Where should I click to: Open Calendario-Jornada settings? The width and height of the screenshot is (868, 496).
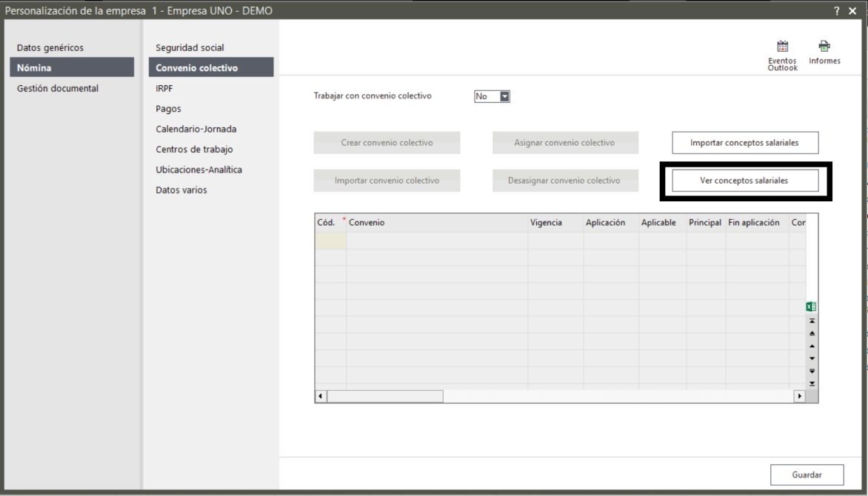click(196, 129)
